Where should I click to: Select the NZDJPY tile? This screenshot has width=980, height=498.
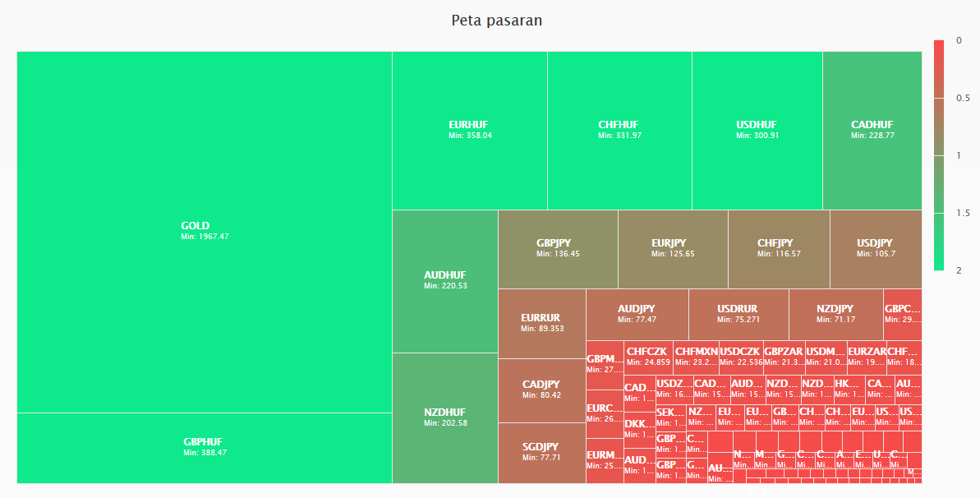(x=836, y=315)
